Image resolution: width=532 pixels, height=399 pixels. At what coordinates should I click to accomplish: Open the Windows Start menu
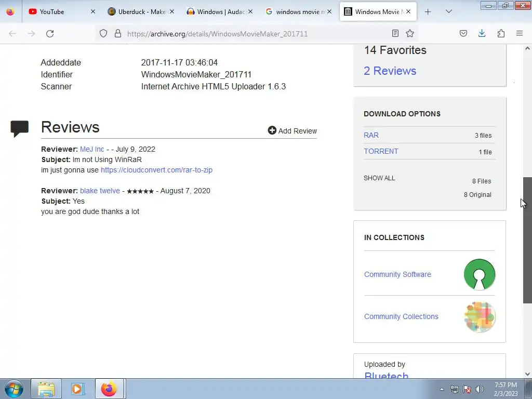pyautogui.click(x=14, y=389)
